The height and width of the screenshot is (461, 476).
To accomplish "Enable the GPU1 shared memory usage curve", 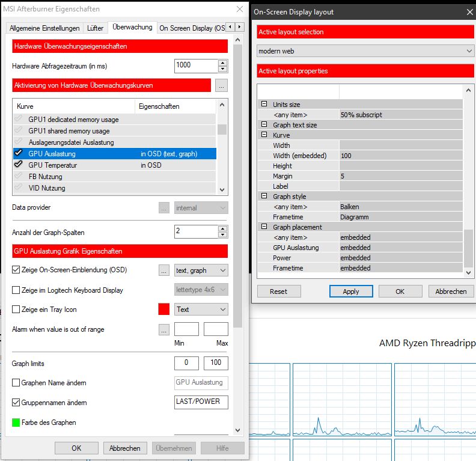I will click(19, 130).
